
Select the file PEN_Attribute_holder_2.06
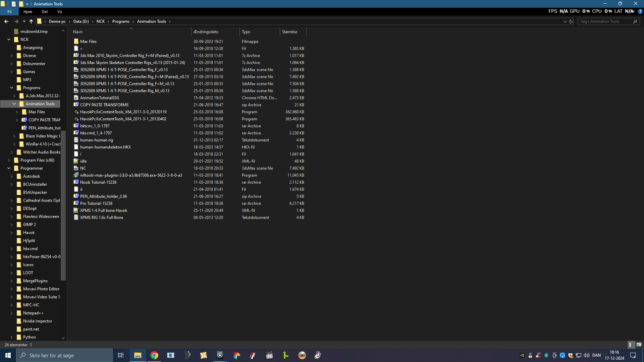coord(103,196)
